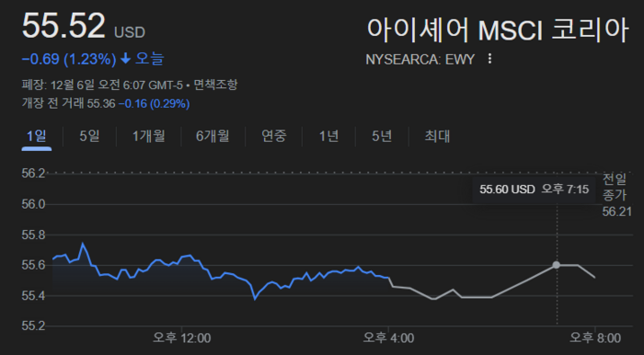Show the 최대 maximum range
The image size is (644, 355).
(437, 135)
